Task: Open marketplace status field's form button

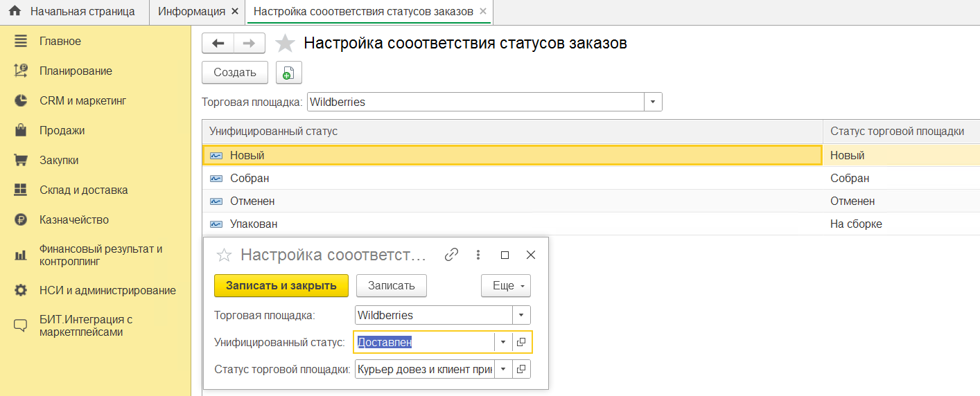Action: point(521,369)
